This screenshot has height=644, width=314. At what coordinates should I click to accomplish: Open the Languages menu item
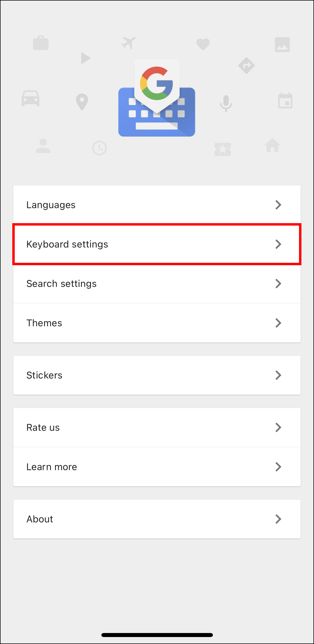pos(157,205)
